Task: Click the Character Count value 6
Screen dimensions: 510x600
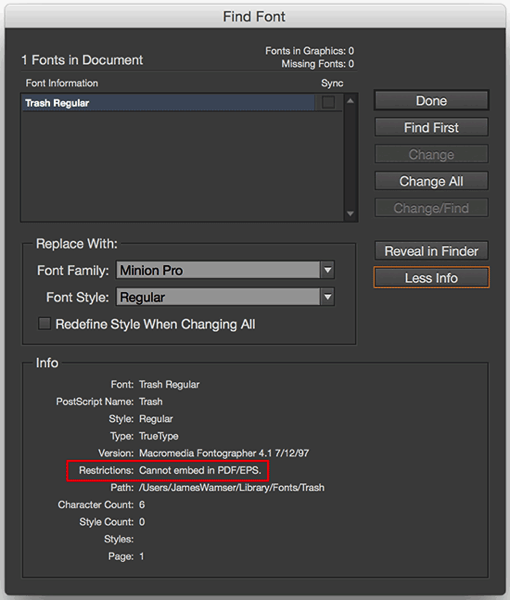Action: pos(142,505)
